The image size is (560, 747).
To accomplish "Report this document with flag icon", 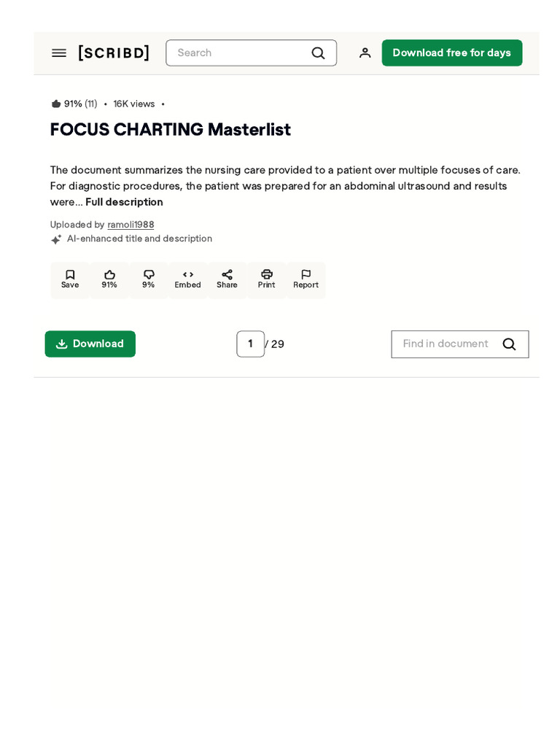I will [306, 279].
